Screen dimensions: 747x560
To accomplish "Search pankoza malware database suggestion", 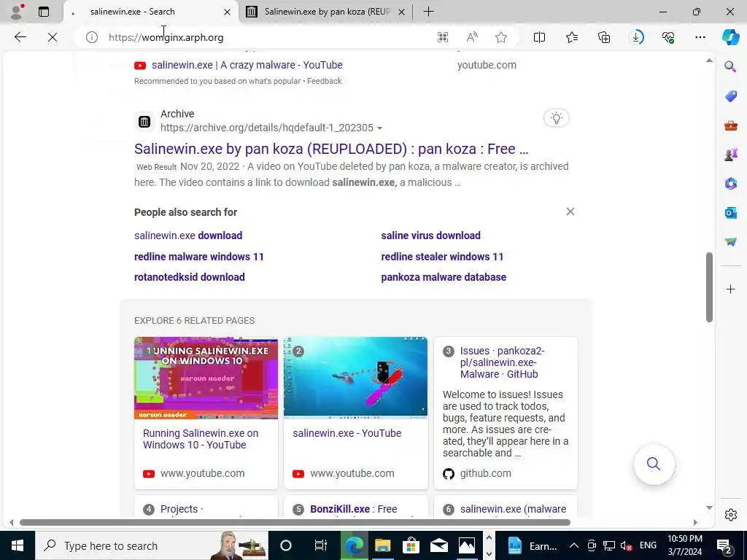I will (444, 276).
